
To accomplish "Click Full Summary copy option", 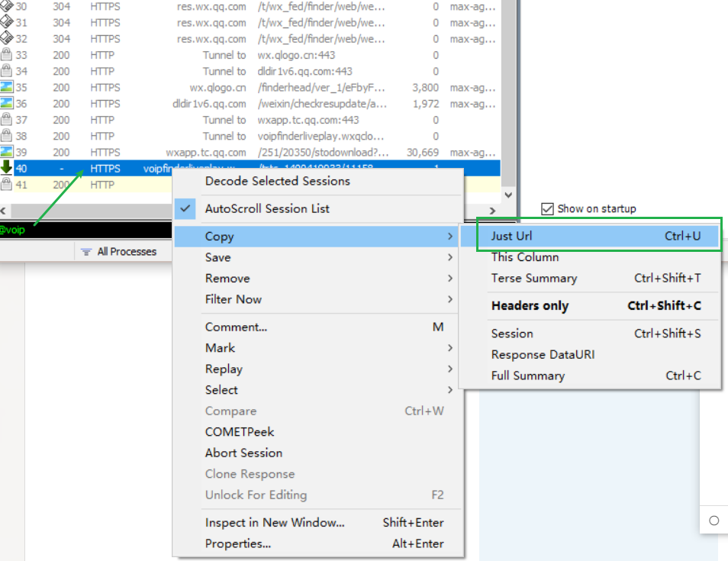I will pyautogui.click(x=527, y=376).
